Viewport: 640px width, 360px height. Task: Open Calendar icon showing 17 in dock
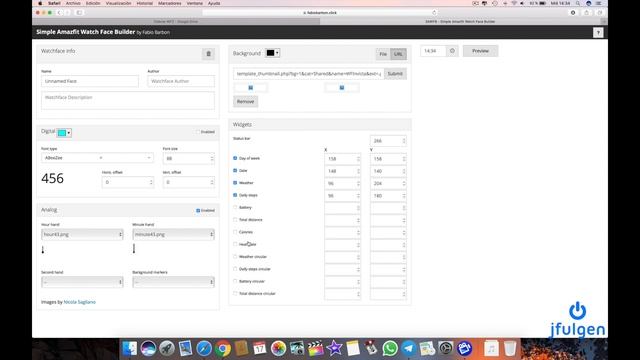tap(260, 349)
